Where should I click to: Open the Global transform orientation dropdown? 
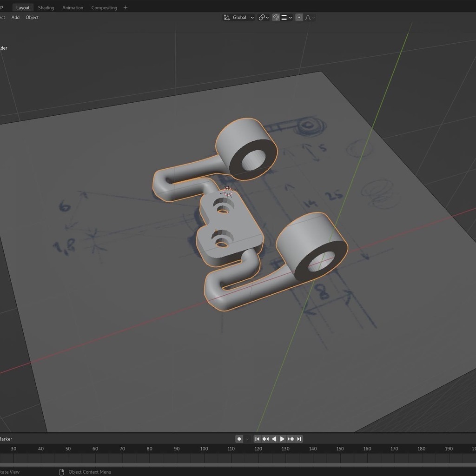tap(239, 18)
